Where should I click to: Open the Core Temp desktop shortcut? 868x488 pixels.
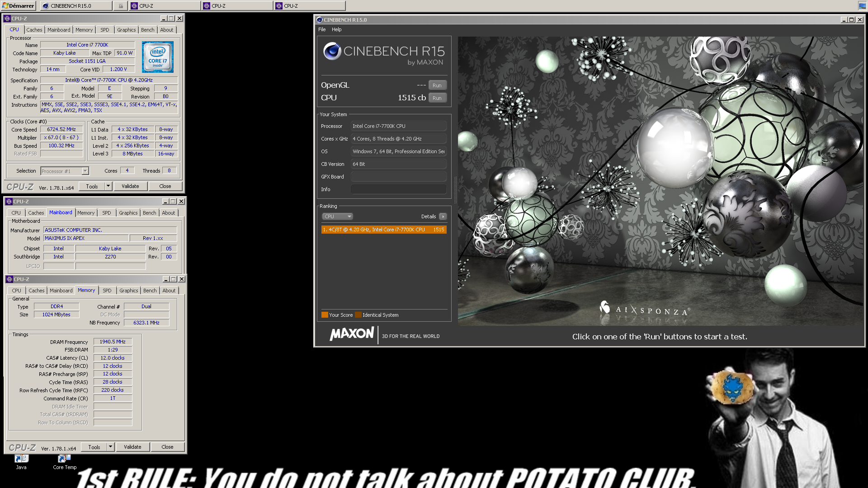[x=65, y=462]
